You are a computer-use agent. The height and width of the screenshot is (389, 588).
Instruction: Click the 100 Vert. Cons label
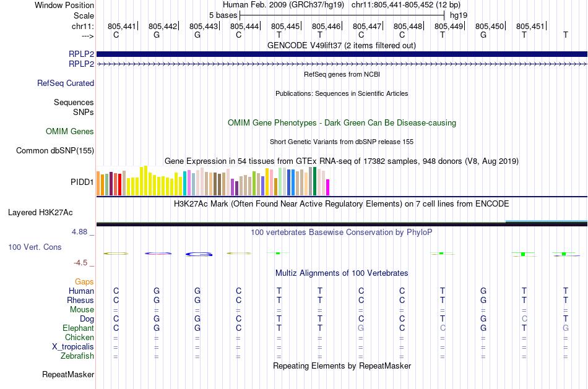point(35,247)
